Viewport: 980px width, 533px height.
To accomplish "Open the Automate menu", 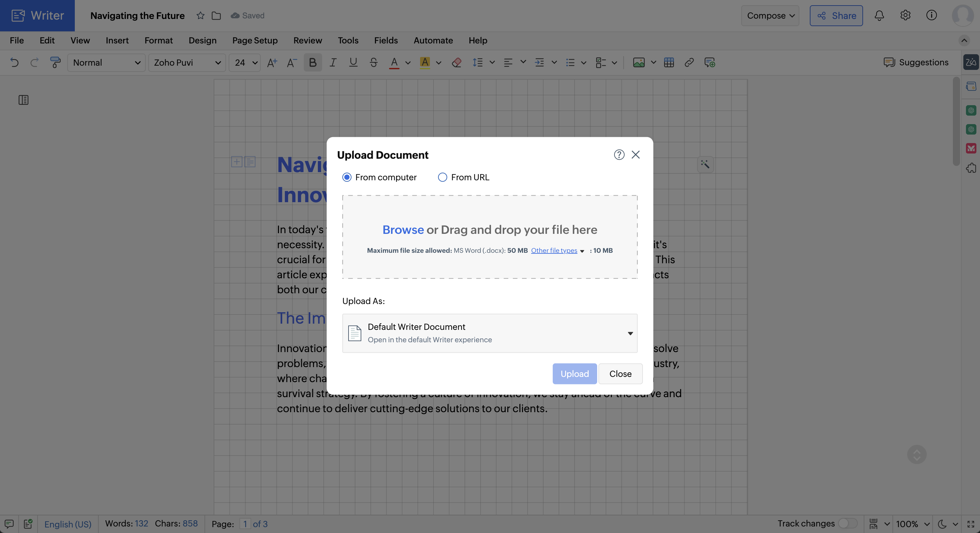I will [433, 40].
